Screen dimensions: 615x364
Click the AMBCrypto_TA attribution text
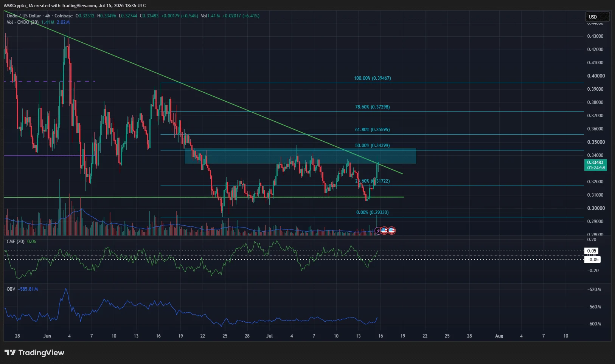pyautogui.click(x=18, y=6)
